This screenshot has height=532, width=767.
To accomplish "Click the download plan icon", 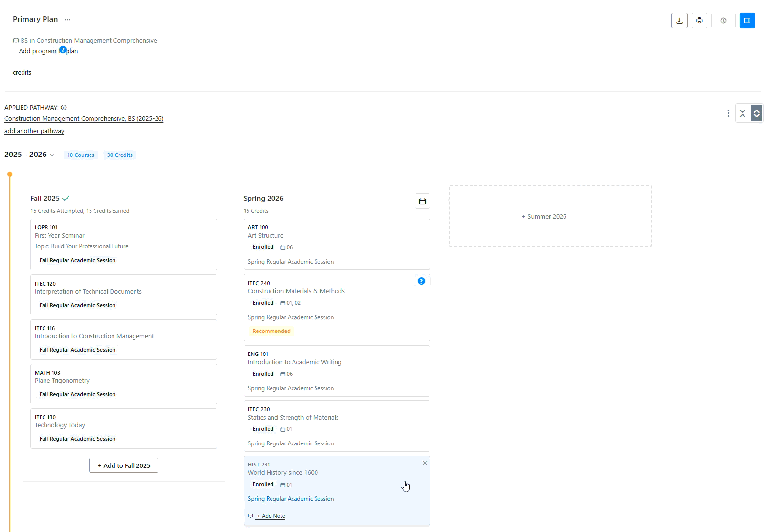I will 679,21.
